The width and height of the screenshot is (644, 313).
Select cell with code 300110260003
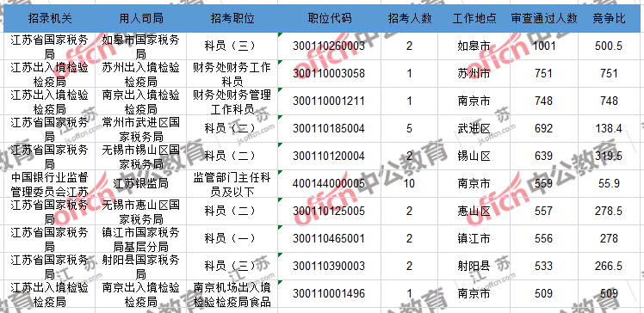[x=329, y=46]
